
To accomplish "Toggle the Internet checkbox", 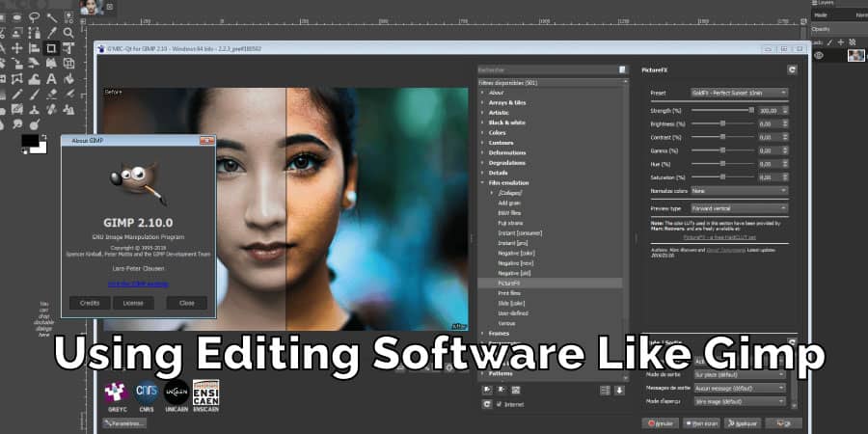I will coord(500,405).
